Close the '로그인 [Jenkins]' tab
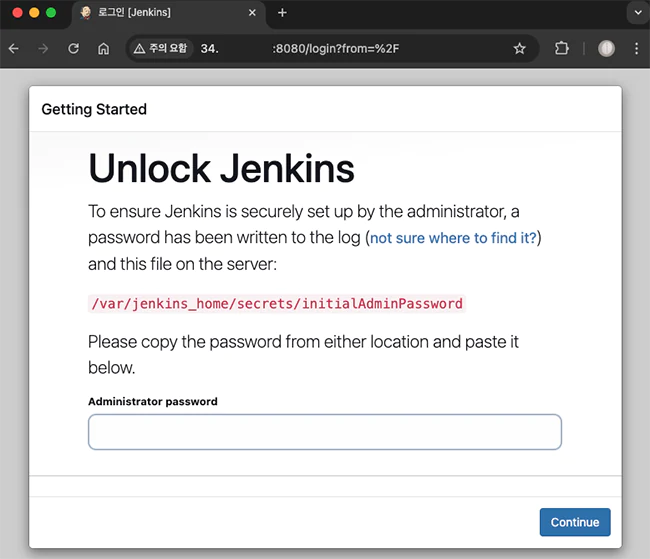This screenshot has height=559, width=650. coord(252,13)
